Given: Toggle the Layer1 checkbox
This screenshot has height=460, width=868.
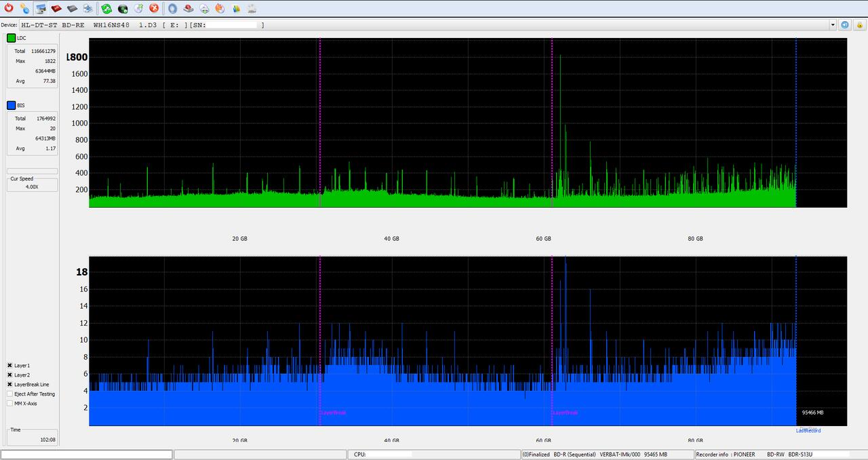Looking at the screenshot, I should pos(10,366).
